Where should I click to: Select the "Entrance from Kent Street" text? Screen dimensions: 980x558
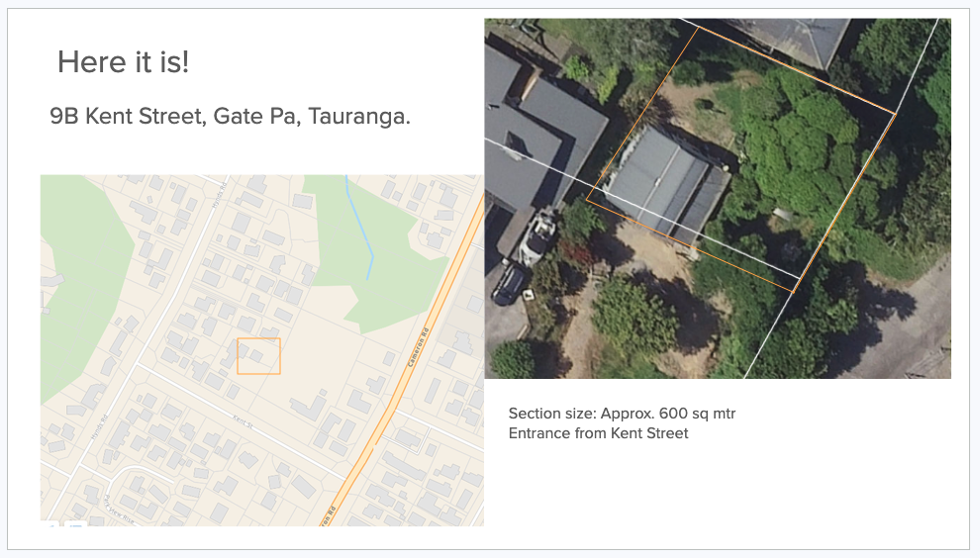pos(598,433)
